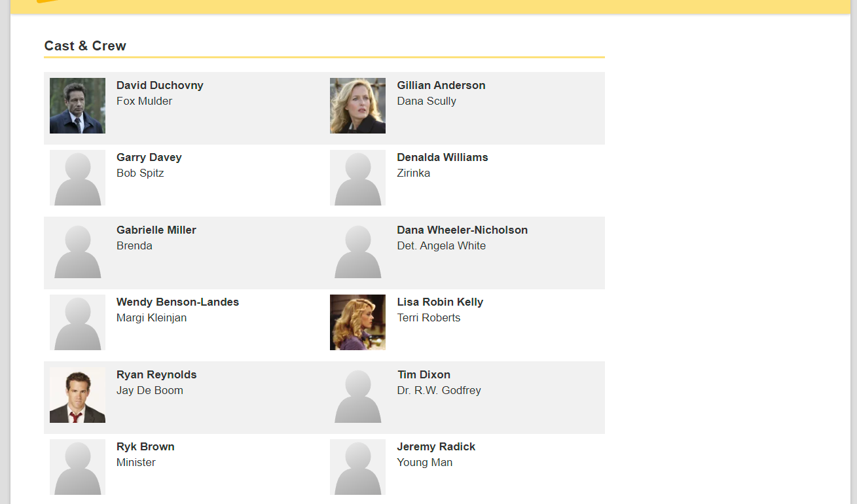Open Ryan Reynolds name link

[156, 374]
